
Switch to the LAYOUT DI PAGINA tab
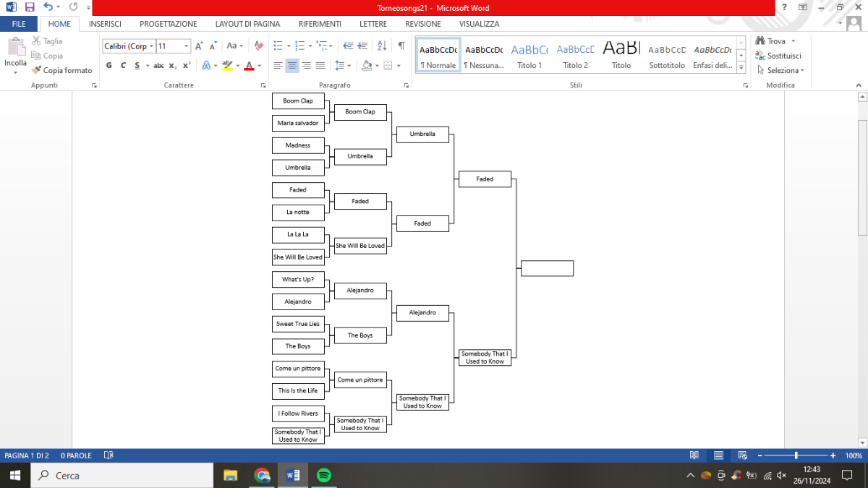click(247, 24)
